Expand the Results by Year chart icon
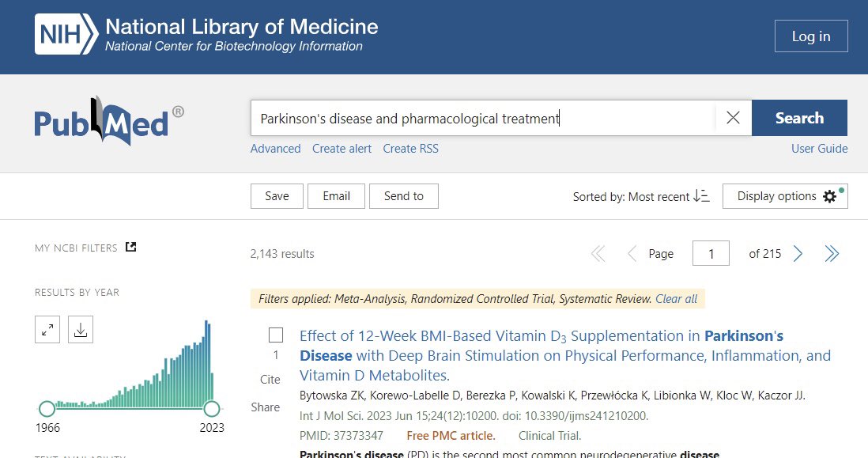Viewport: 868px width, 458px height. (47, 329)
